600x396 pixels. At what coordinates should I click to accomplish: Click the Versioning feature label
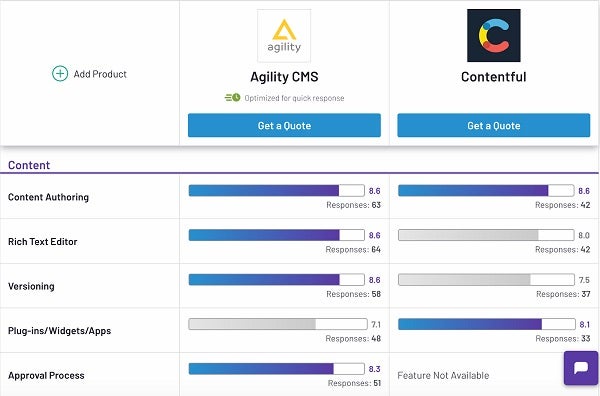tap(31, 286)
